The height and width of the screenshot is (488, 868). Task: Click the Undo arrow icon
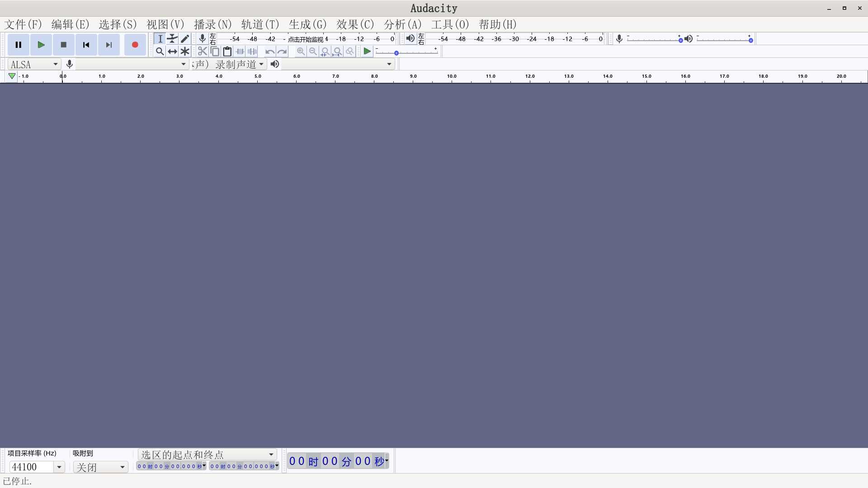click(x=270, y=52)
